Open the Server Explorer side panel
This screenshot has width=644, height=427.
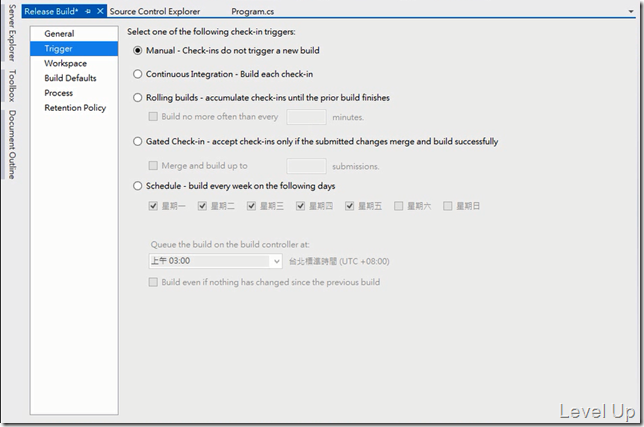tap(12, 33)
